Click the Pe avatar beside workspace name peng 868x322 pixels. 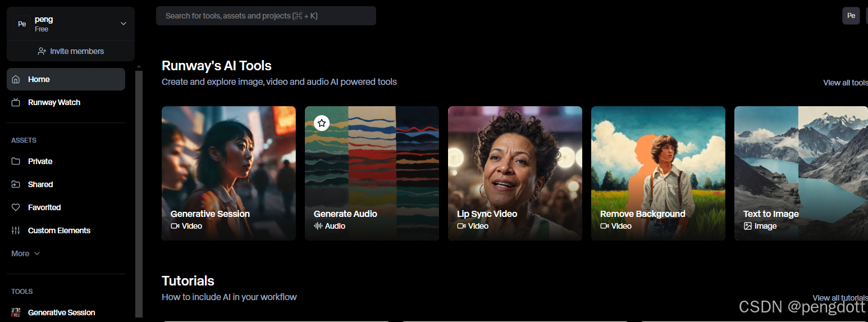22,24
